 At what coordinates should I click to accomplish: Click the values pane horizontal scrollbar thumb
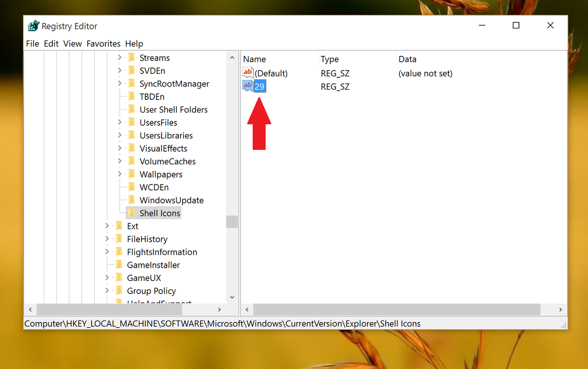pyautogui.click(x=397, y=309)
